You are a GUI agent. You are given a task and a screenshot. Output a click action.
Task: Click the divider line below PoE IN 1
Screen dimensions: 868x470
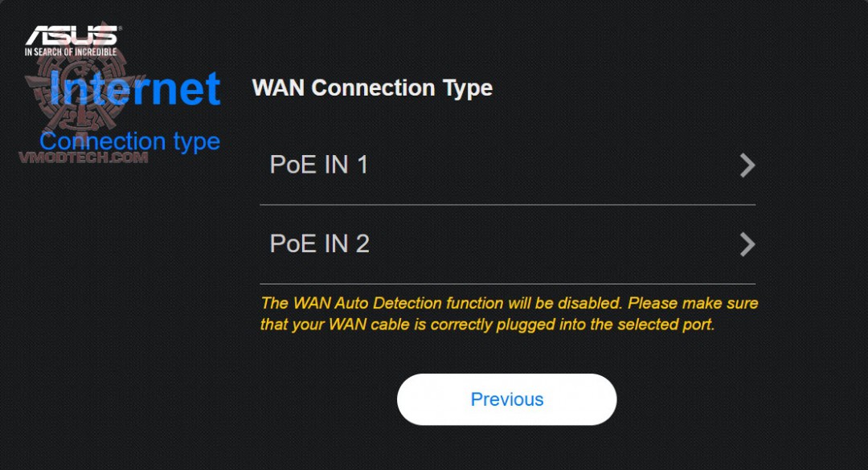[x=507, y=205]
